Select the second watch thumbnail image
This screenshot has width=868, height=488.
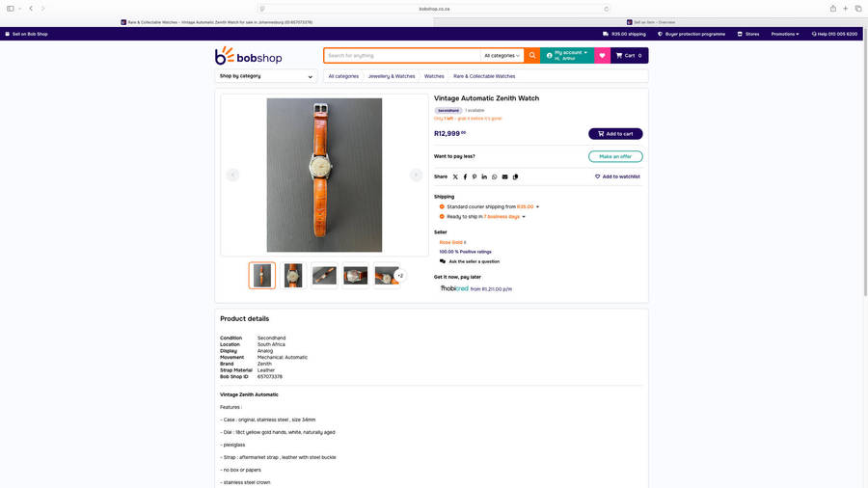point(293,276)
